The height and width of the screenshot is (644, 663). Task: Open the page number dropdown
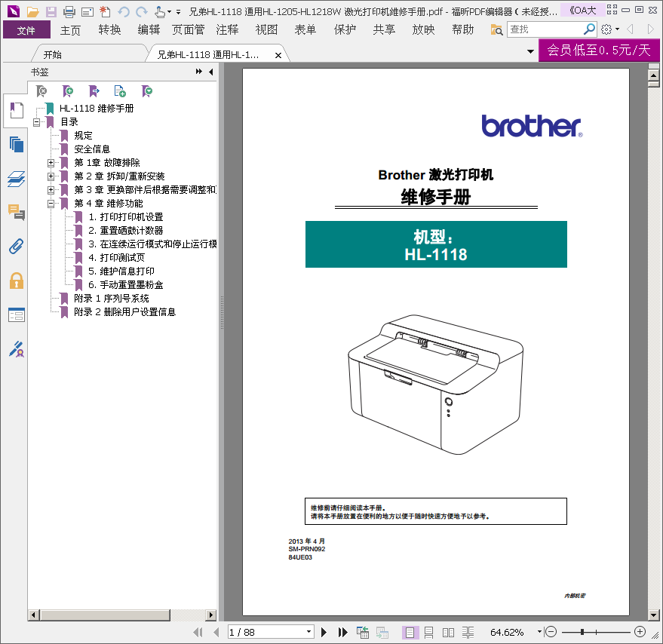click(x=309, y=632)
